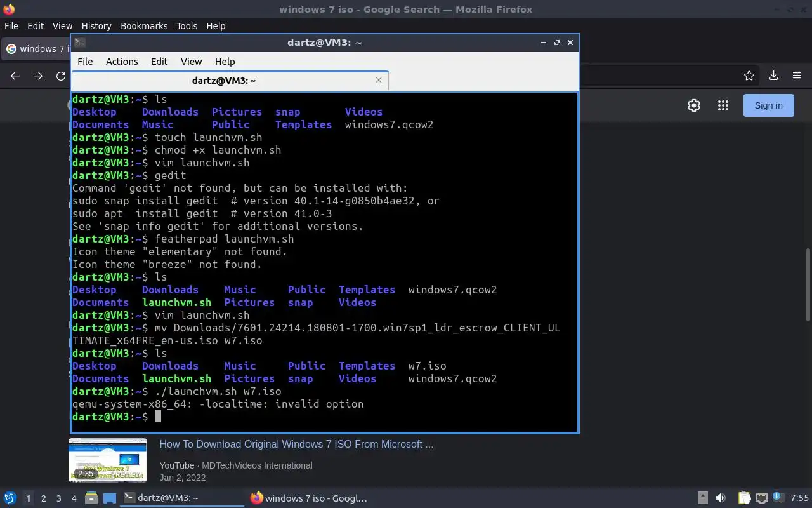Open the Firefox downloads panel

773,76
